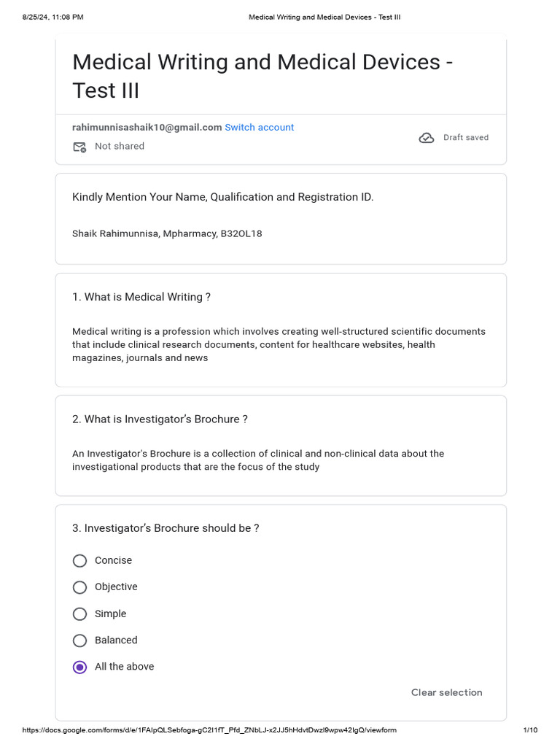Click question 1 What is Medical Writing title

(141, 297)
